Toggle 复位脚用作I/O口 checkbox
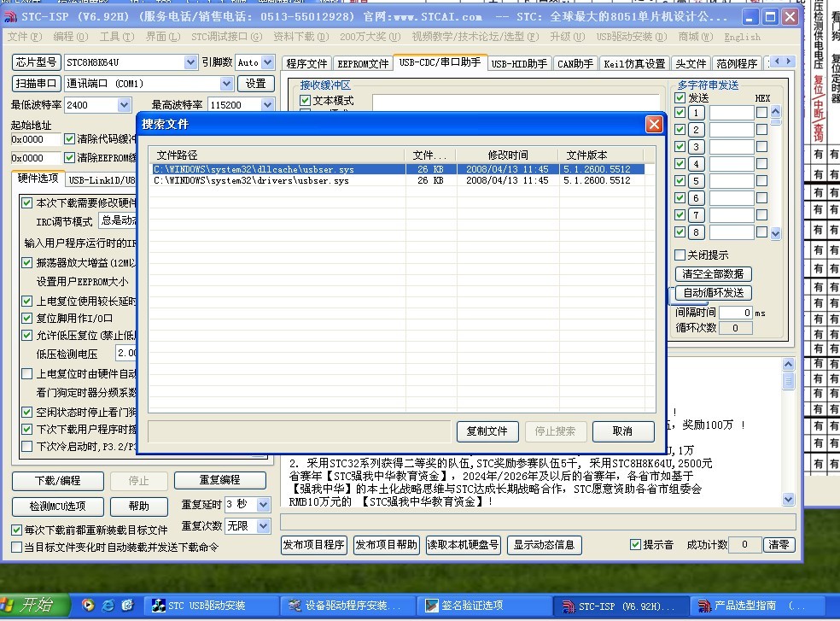 (26, 318)
